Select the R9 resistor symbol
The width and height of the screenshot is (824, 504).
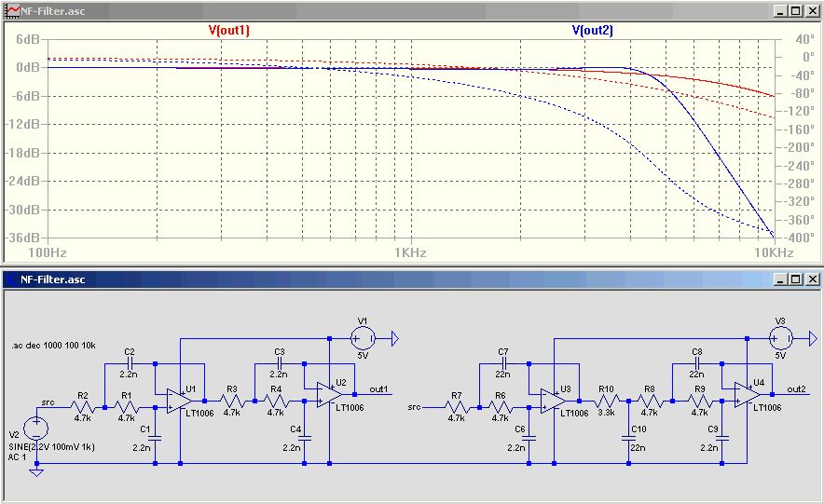pos(699,402)
